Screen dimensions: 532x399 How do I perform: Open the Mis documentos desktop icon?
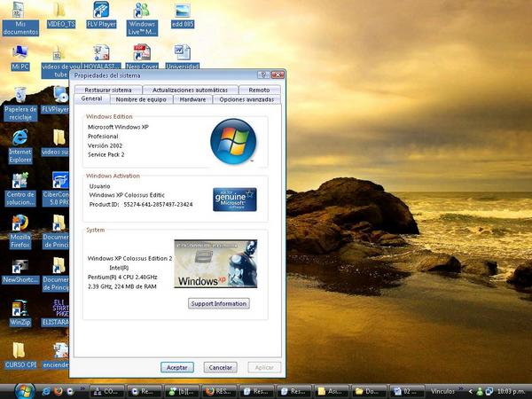(x=20, y=19)
